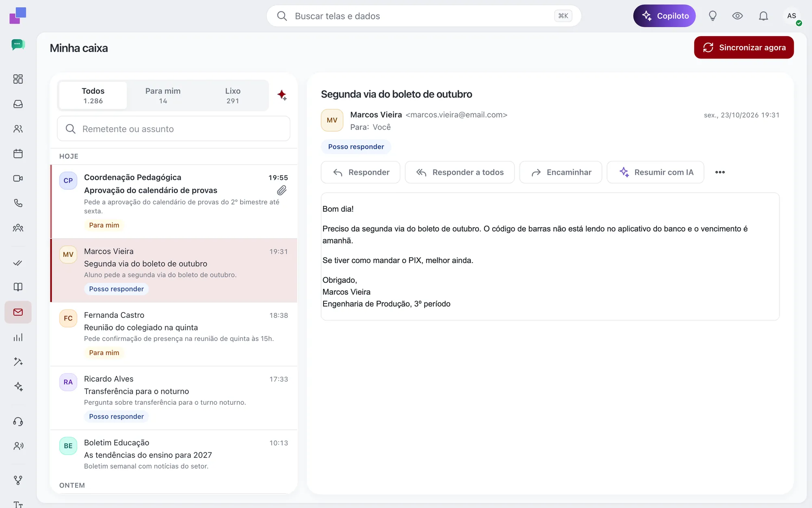Focus the Buscar telas e dados search box
Image resolution: width=812 pixels, height=508 pixels.
click(424, 16)
